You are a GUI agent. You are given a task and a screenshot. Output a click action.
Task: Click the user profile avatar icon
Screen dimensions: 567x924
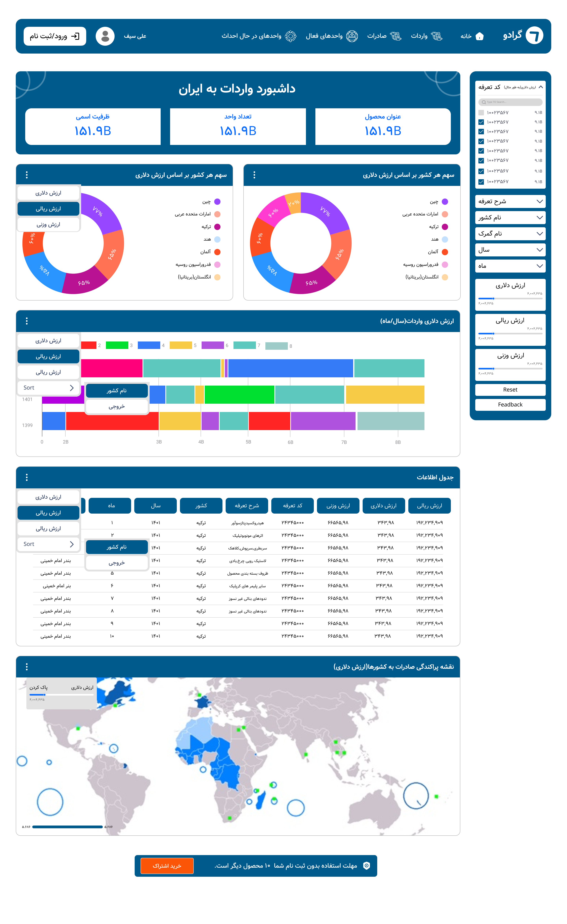[x=105, y=36]
